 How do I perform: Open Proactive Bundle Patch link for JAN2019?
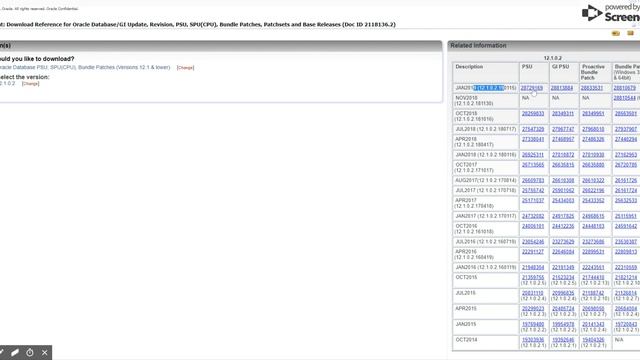point(592,88)
